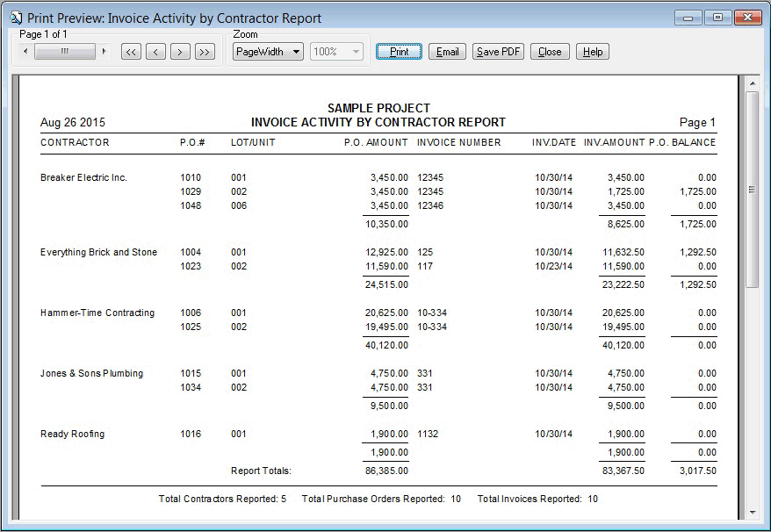Click Total Invoices Reported: 10 text
Viewport: 771px width, 532px height.
coord(537,499)
